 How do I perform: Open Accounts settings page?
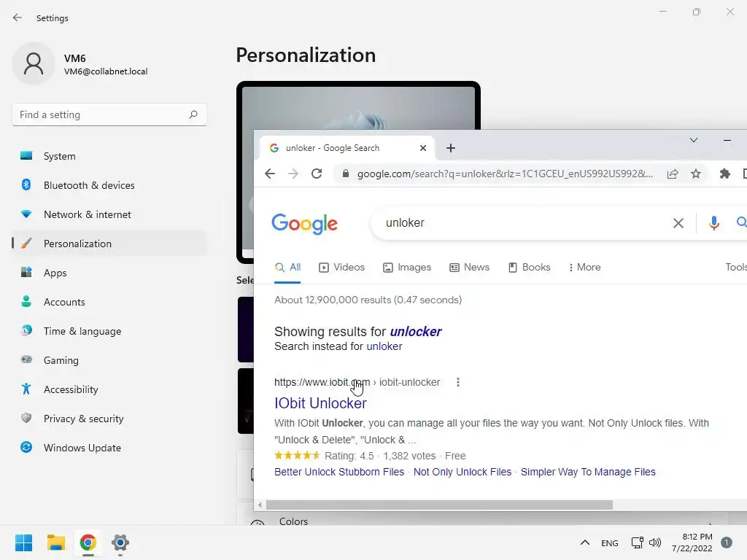tap(109, 302)
